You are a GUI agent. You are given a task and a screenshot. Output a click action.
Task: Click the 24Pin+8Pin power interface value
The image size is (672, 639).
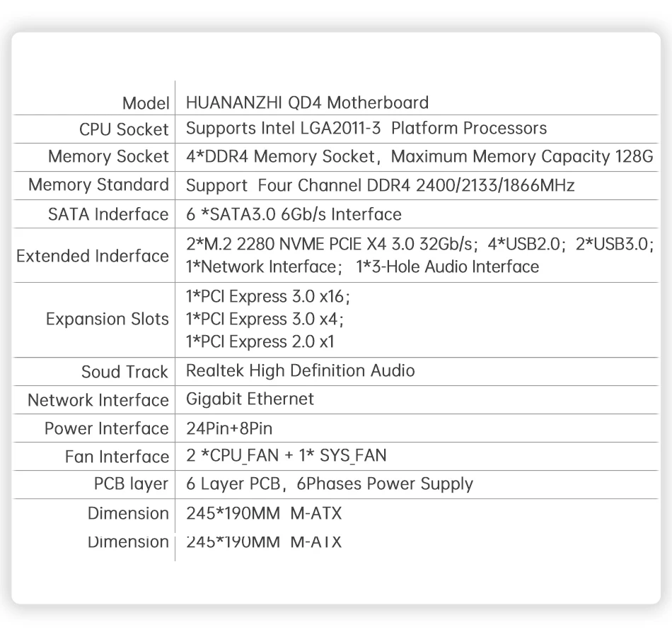click(228, 428)
